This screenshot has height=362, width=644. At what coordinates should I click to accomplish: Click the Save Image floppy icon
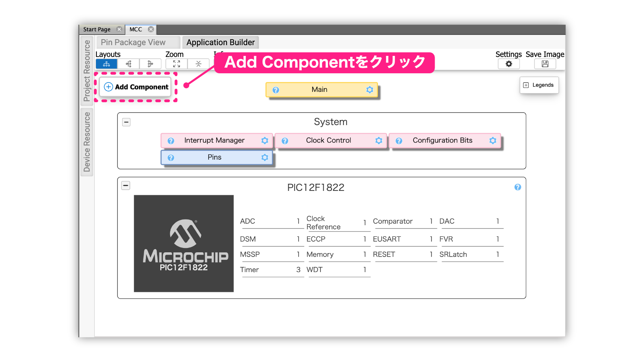click(x=545, y=64)
